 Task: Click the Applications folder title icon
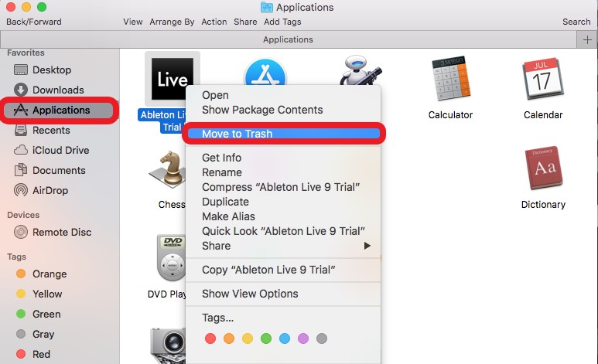point(267,7)
